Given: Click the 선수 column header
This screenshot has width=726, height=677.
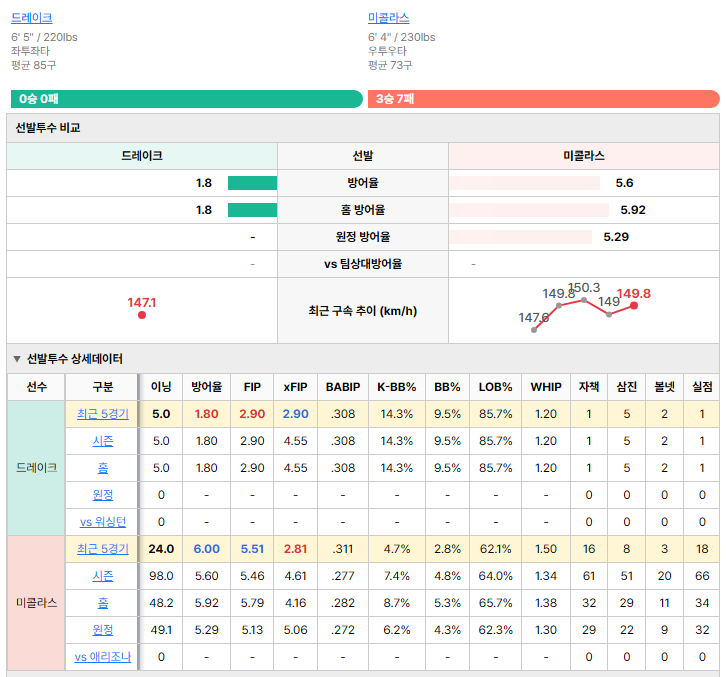Looking at the screenshot, I should point(37,387).
